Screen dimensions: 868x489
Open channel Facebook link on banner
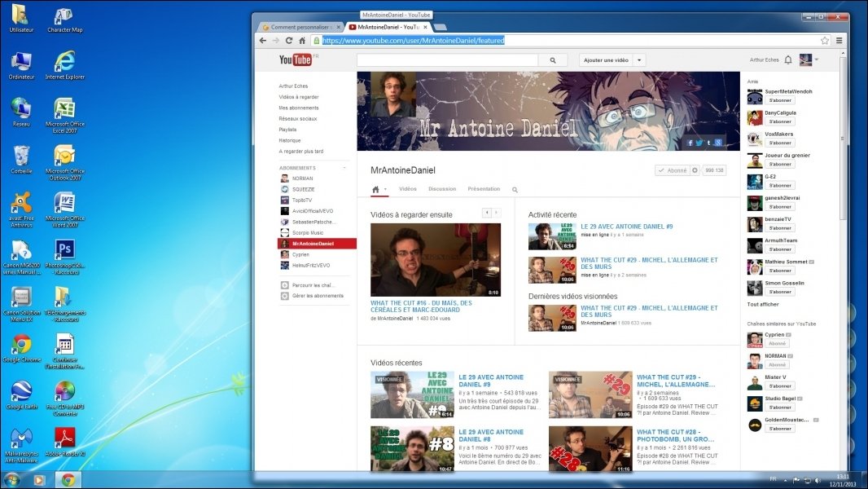click(x=690, y=143)
